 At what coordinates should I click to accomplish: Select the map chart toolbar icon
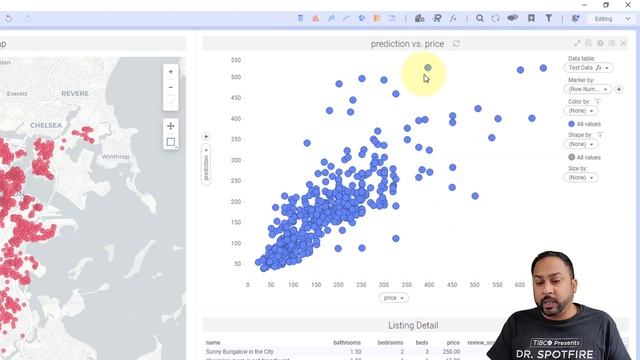pos(362,18)
